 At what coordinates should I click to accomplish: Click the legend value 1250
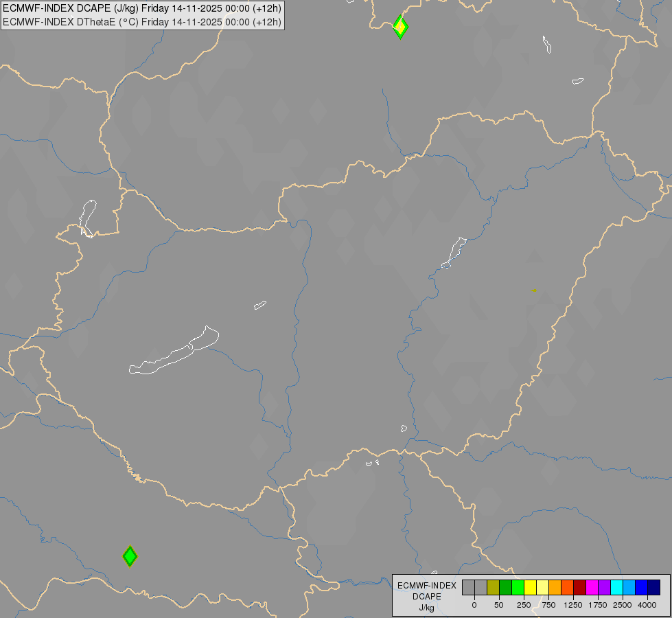click(573, 605)
